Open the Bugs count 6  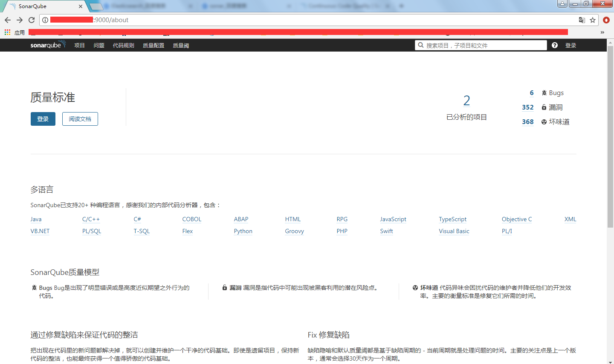coord(532,93)
